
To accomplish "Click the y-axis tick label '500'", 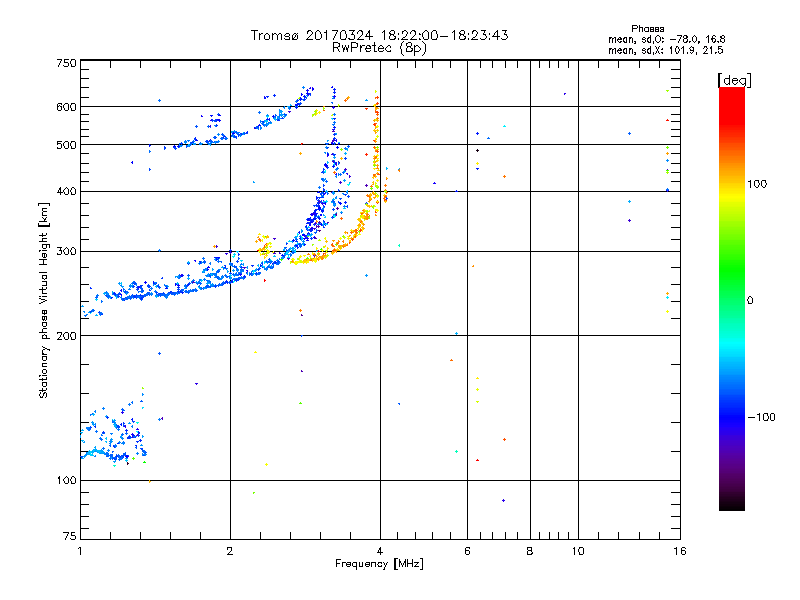I will click(x=66, y=145).
